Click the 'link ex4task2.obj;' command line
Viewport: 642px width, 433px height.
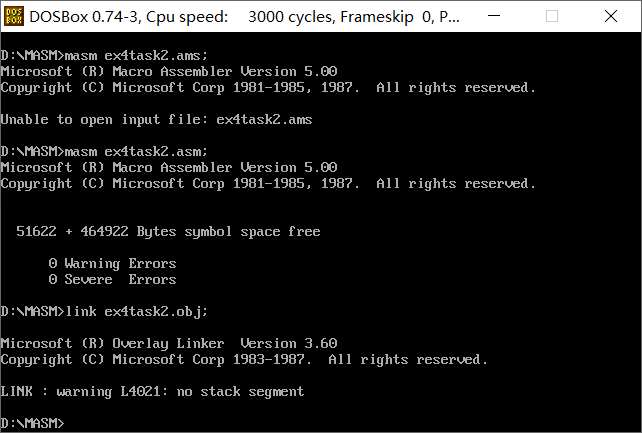tap(104, 311)
